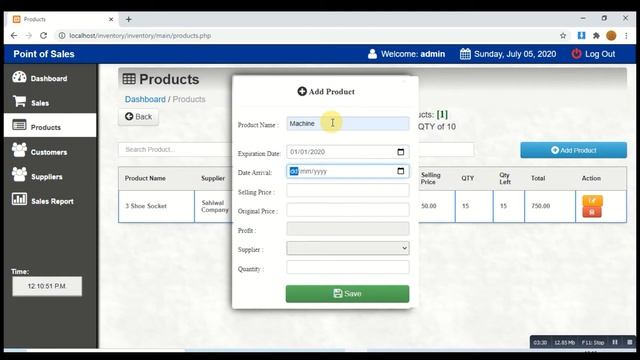Click the time display 12:10:51 PM
The image size is (640, 360).
click(47, 286)
